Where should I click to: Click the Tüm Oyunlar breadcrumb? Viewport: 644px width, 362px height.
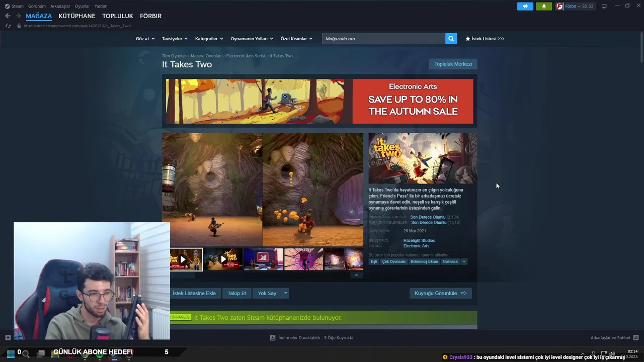(174, 56)
